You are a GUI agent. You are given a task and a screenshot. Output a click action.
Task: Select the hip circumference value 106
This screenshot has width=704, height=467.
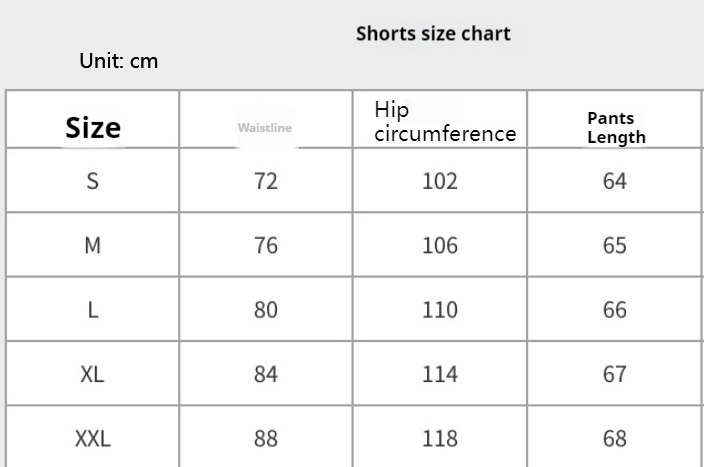coord(440,246)
